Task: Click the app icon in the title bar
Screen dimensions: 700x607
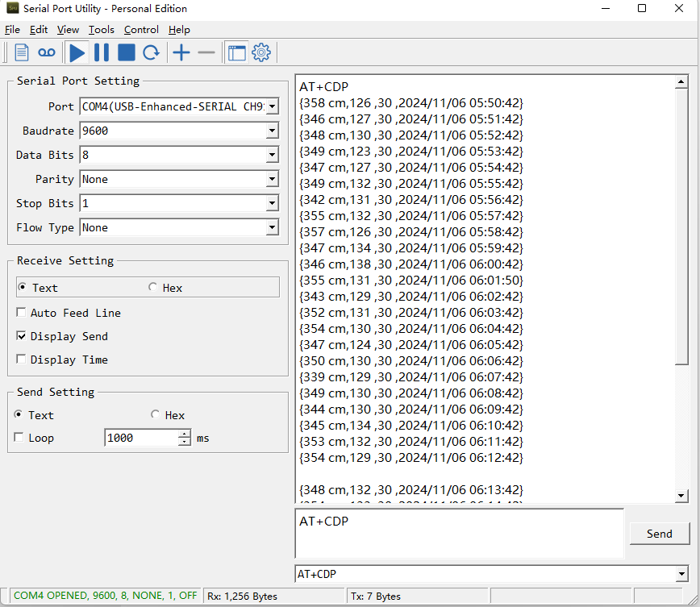Action: (x=13, y=8)
